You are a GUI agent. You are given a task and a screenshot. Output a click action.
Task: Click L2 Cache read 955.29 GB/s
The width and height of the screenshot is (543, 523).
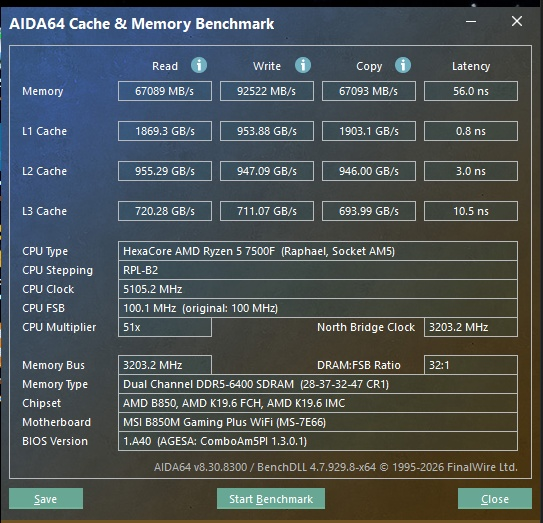point(165,171)
